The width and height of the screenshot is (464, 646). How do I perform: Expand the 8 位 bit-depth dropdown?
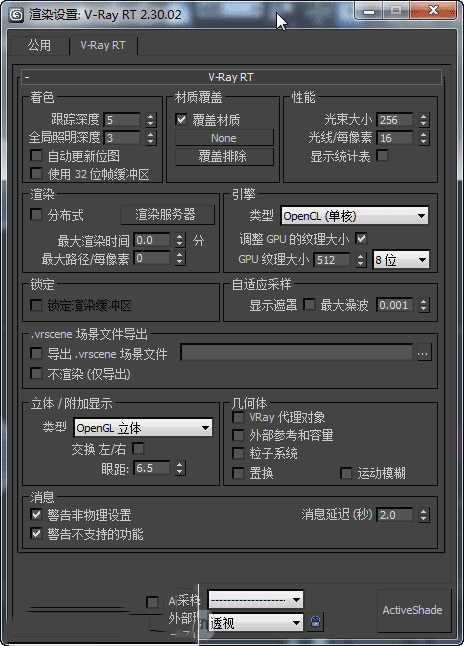pyautogui.click(x=401, y=260)
